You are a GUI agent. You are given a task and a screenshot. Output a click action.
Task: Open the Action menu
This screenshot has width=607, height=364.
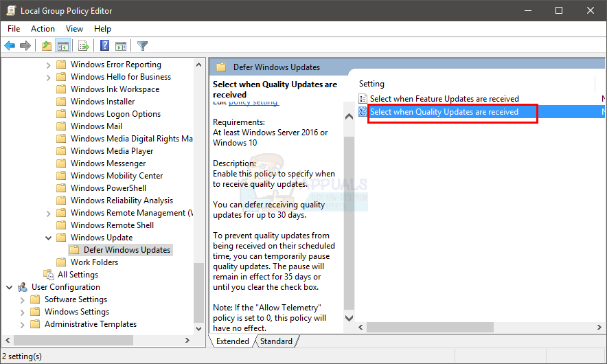[x=43, y=29]
